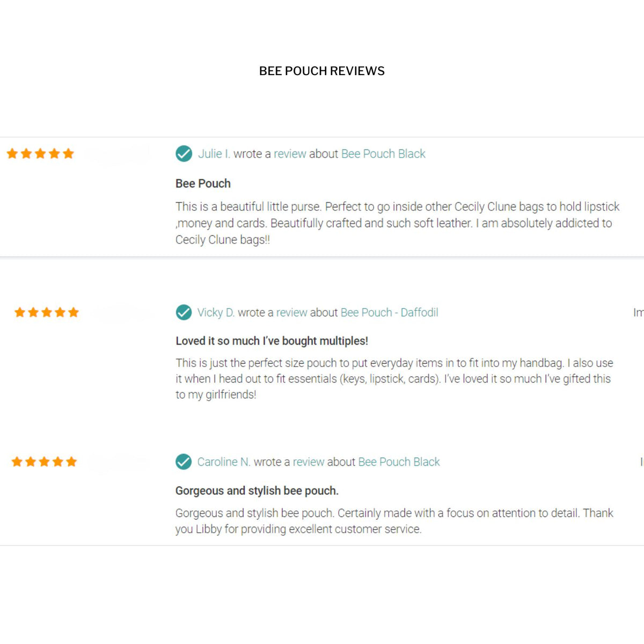Click Vicky D.'s five-star rating
The image size is (644, 644).
click(x=47, y=312)
